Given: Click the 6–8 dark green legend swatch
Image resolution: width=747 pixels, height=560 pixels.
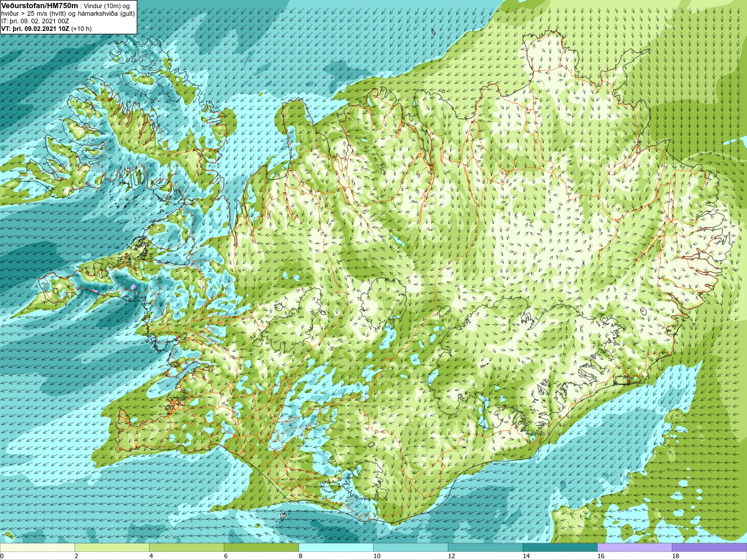Looking at the screenshot, I should (261, 548).
